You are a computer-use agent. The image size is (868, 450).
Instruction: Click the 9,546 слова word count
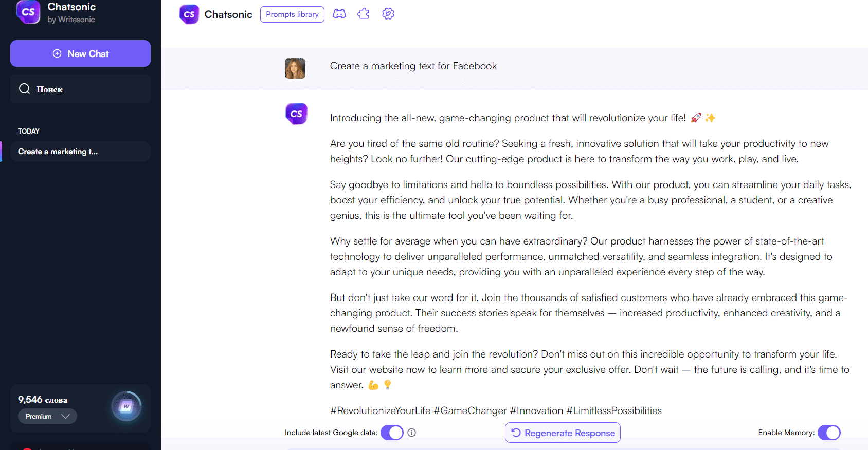tap(43, 400)
